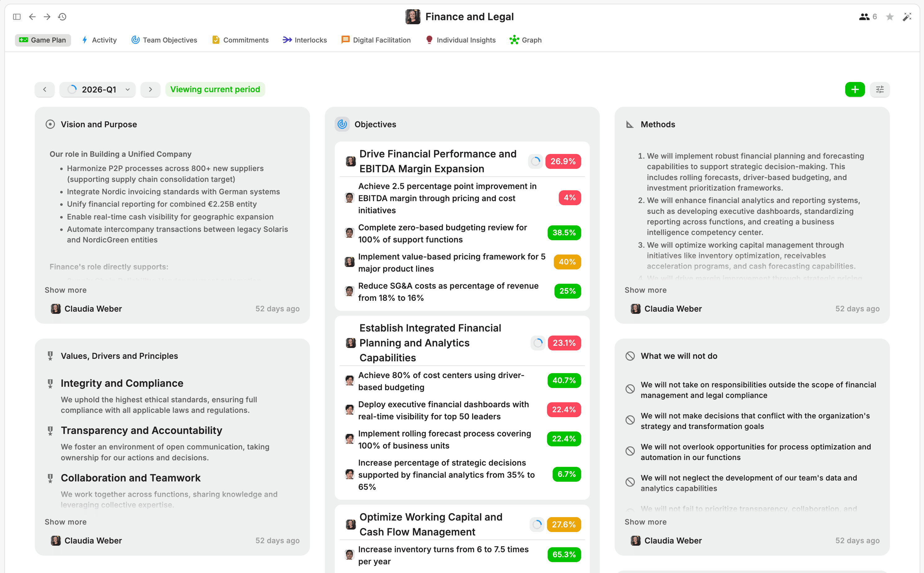
Task: Open the 2026-Q1 period dropdown
Action: point(98,89)
